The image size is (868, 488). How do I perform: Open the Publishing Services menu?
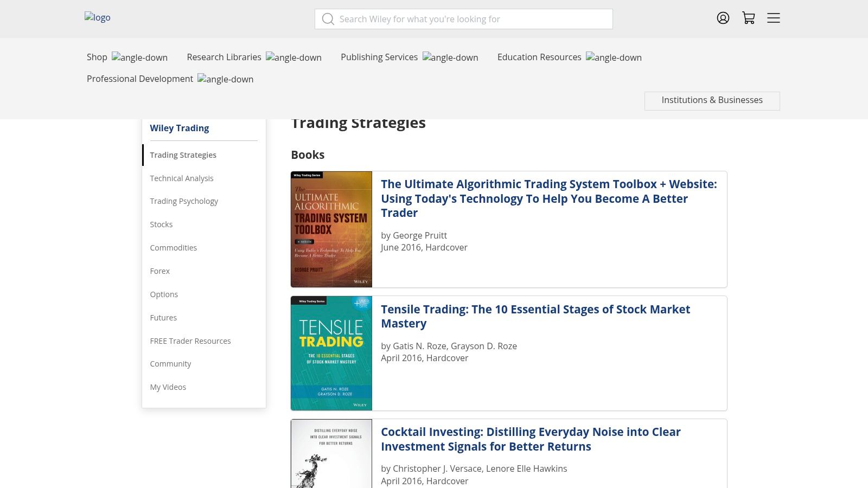click(379, 57)
